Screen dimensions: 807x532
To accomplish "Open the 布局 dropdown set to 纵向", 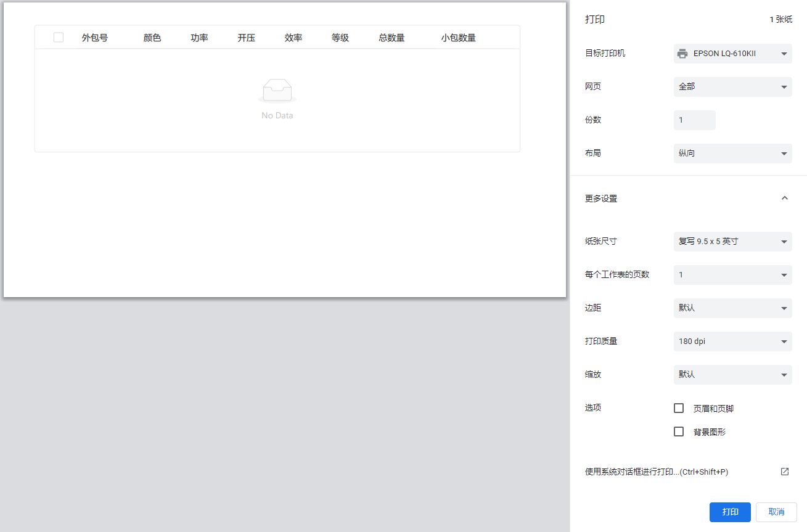I will [732, 153].
